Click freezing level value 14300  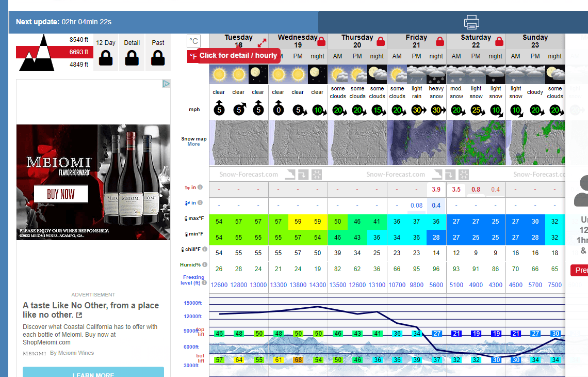click(x=318, y=285)
